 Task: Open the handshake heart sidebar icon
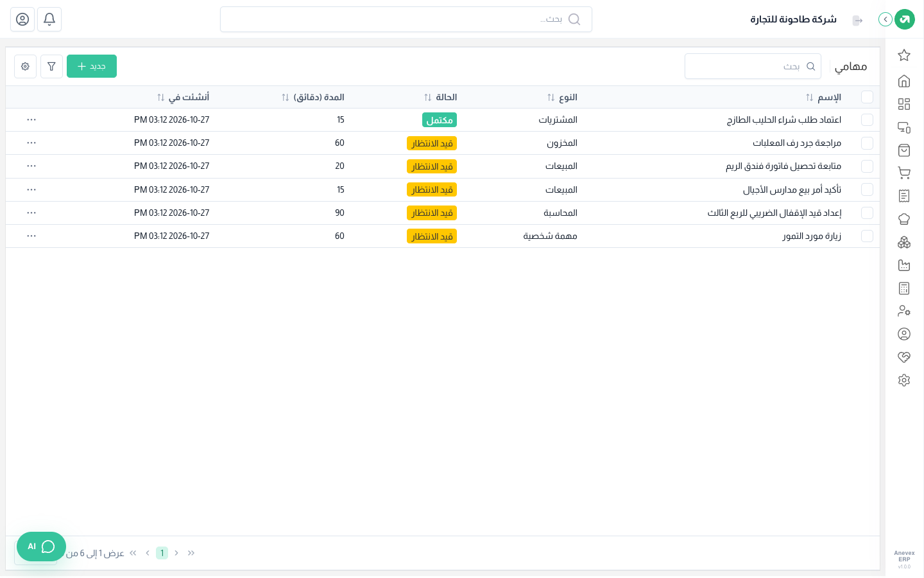tap(904, 357)
